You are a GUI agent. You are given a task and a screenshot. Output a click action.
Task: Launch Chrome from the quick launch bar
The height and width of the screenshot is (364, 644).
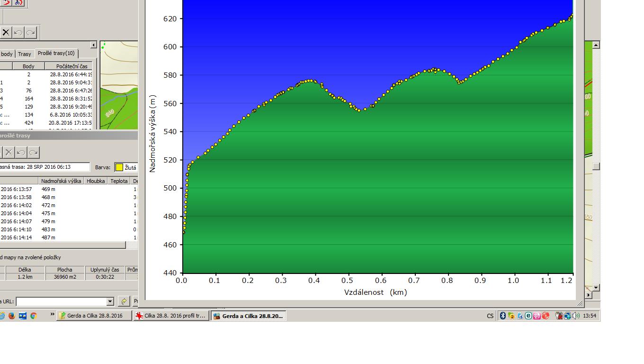point(33,316)
